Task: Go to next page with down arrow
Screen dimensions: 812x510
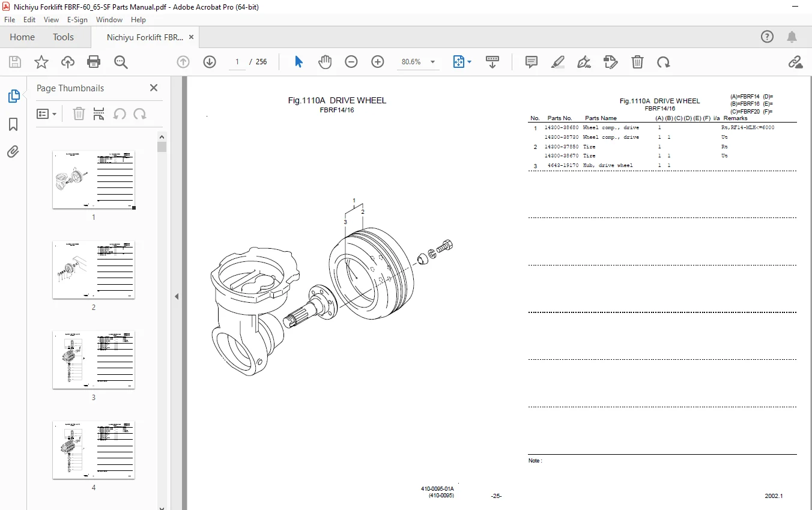Action: 210,62
